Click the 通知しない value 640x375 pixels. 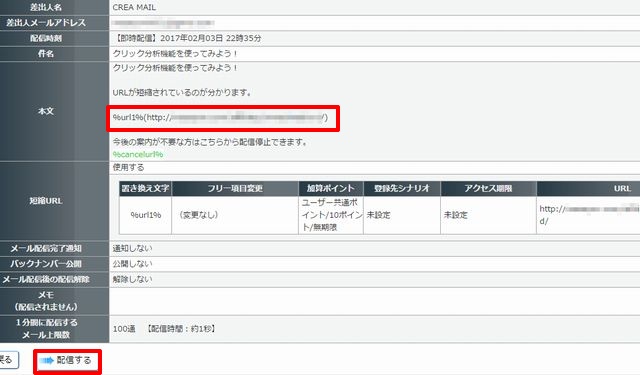(x=132, y=249)
